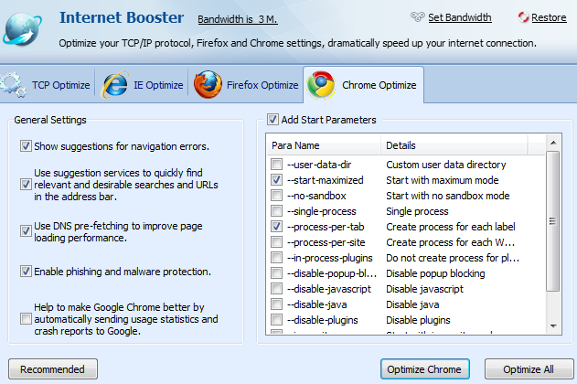Click the Firefox browser icon

(x=208, y=85)
